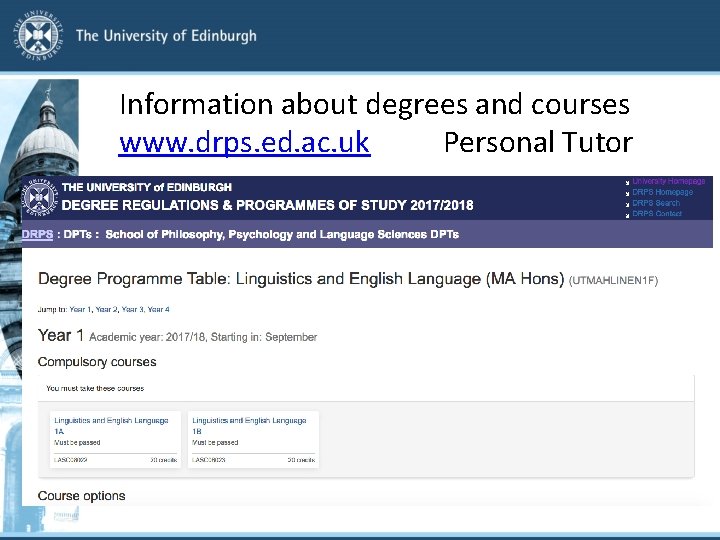Click the crest logo in the DRPS header
The image size is (720, 540).
click(40, 197)
